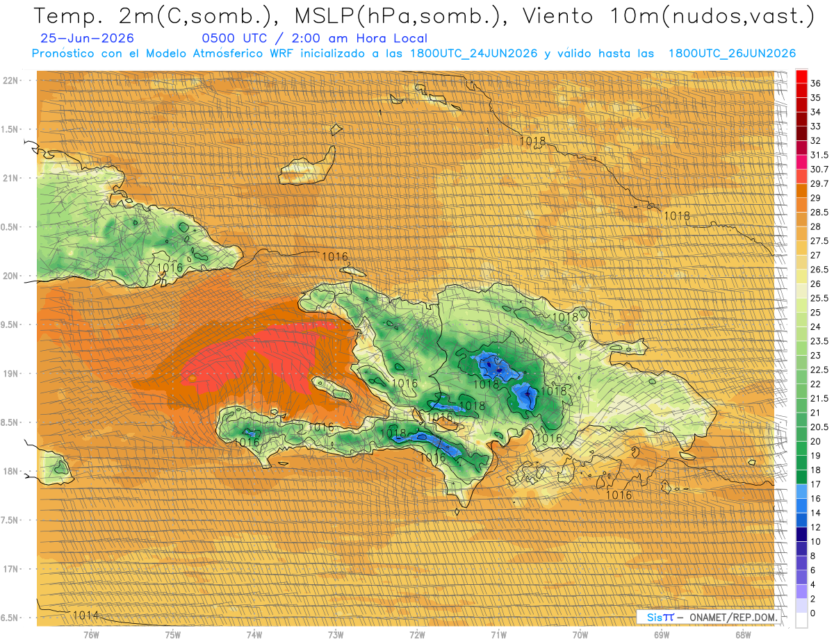Click the white swatch below legend value 0
The height and width of the screenshot is (644, 834).
pos(801,620)
